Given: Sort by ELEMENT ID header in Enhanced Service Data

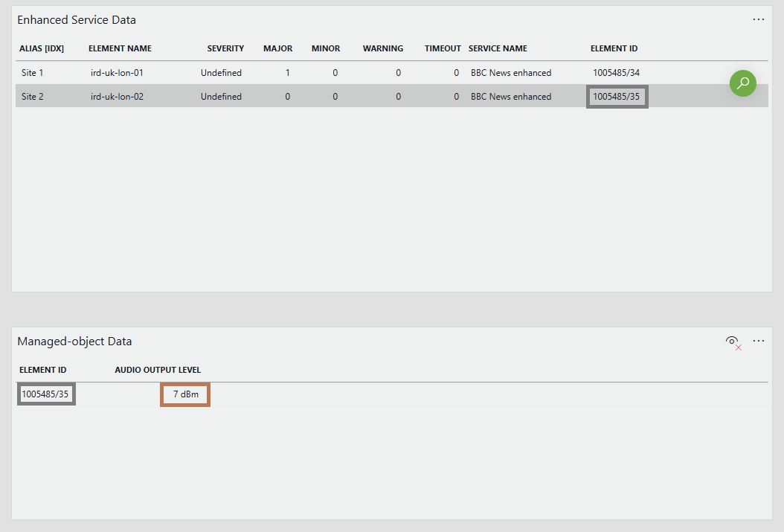Looking at the screenshot, I should coord(614,48).
